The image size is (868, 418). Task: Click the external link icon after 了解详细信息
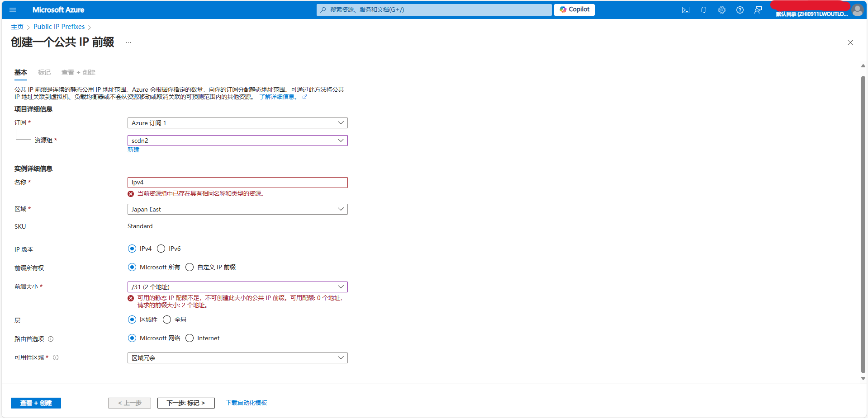coord(305,97)
